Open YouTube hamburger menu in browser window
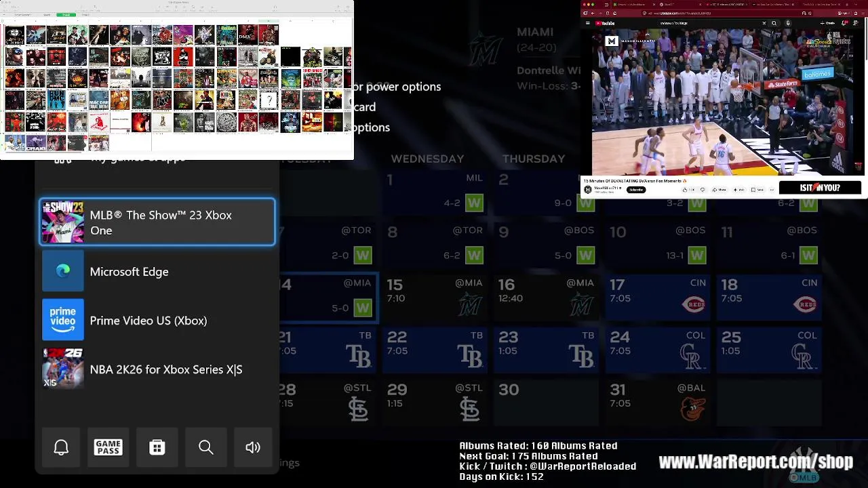The width and height of the screenshot is (868, 488). (587, 23)
